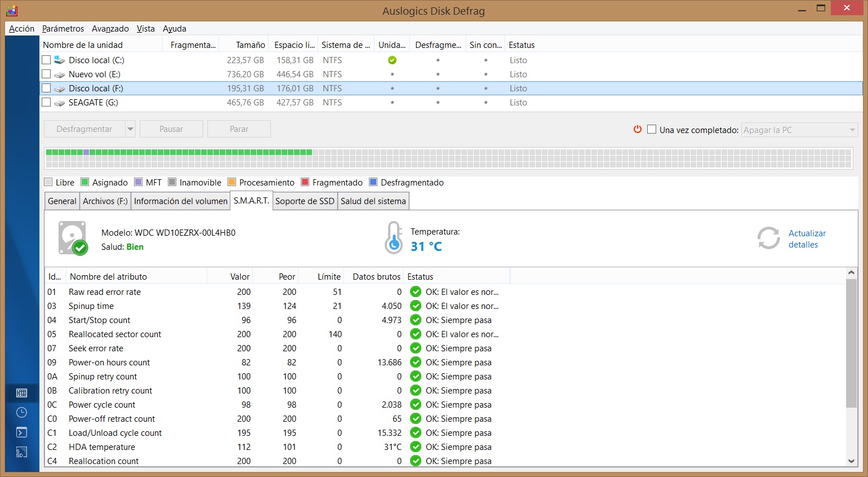The image size is (868, 477).
Task: Click the thermometer temperature icon
Action: 394,237
